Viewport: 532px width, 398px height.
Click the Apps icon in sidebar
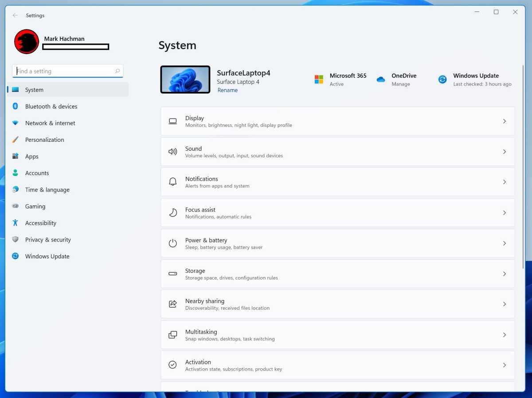coord(15,156)
